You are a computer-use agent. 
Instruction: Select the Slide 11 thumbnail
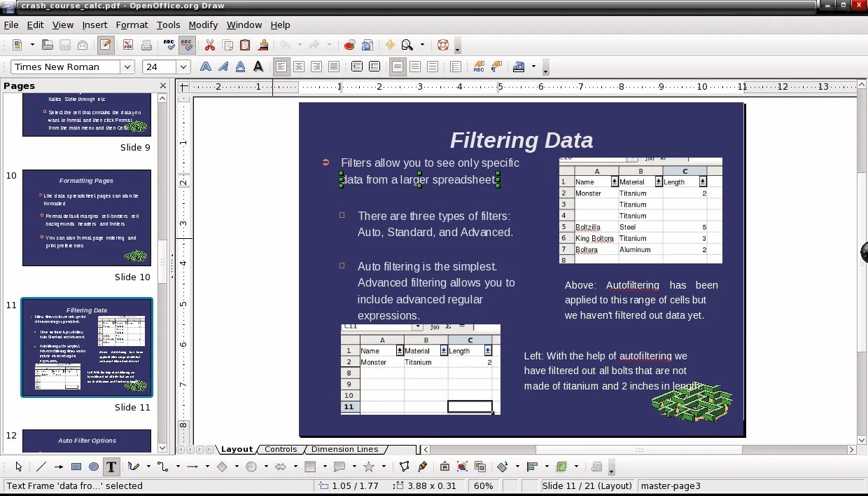tap(87, 347)
